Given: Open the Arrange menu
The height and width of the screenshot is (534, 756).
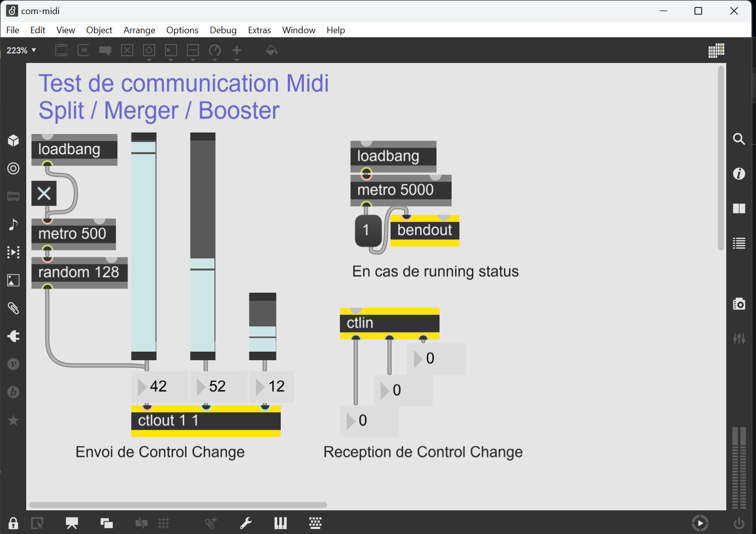Looking at the screenshot, I should [x=139, y=30].
